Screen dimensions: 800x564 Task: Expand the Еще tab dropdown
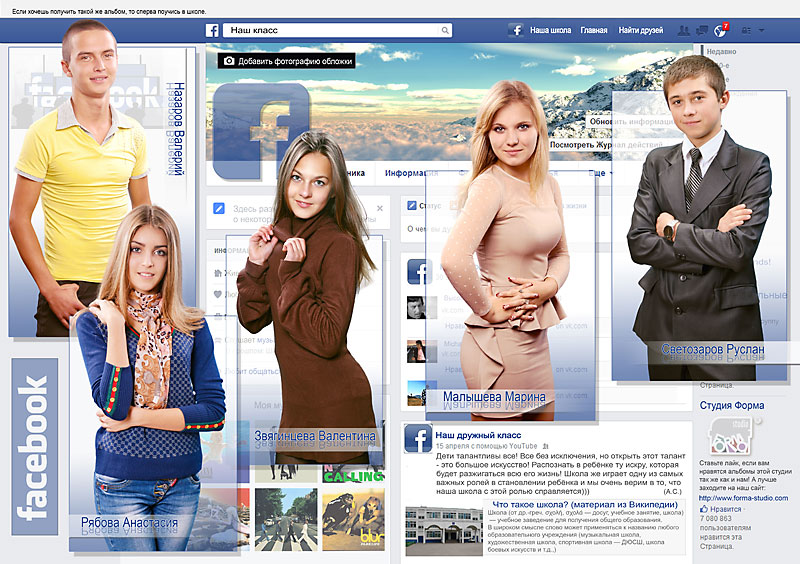click(601, 173)
